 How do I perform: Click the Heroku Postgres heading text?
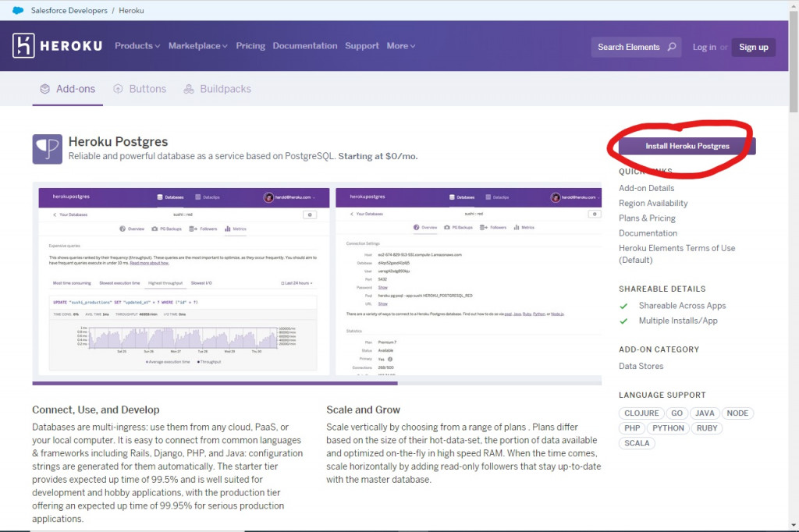(x=119, y=142)
